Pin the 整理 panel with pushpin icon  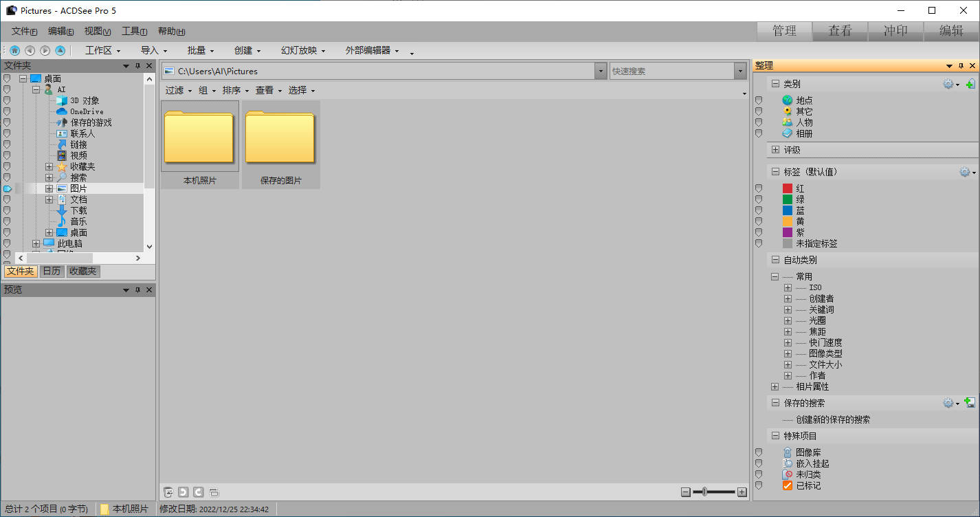click(x=961, y=66)
